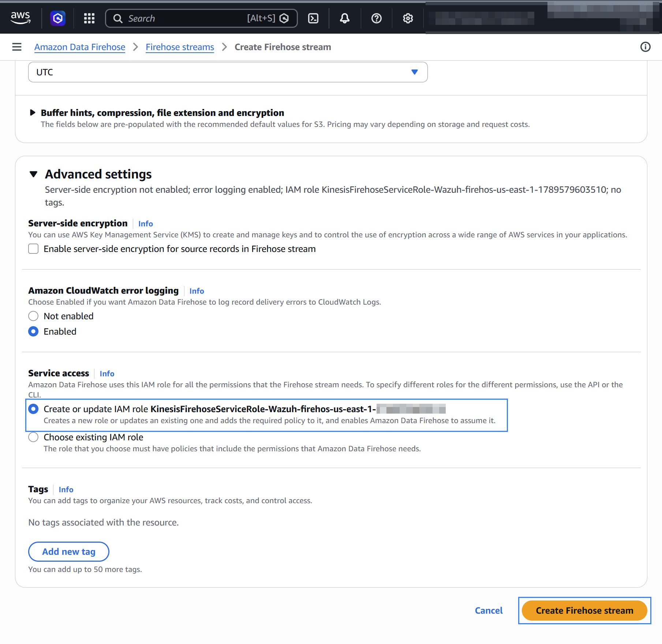Image resolution: width=662 pixels, height=644 pixels.
Task: Click the search field
Action: [x=201, y=18]
